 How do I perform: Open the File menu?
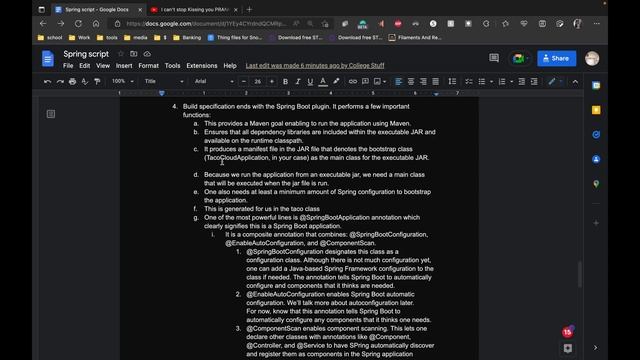point(68,66)
